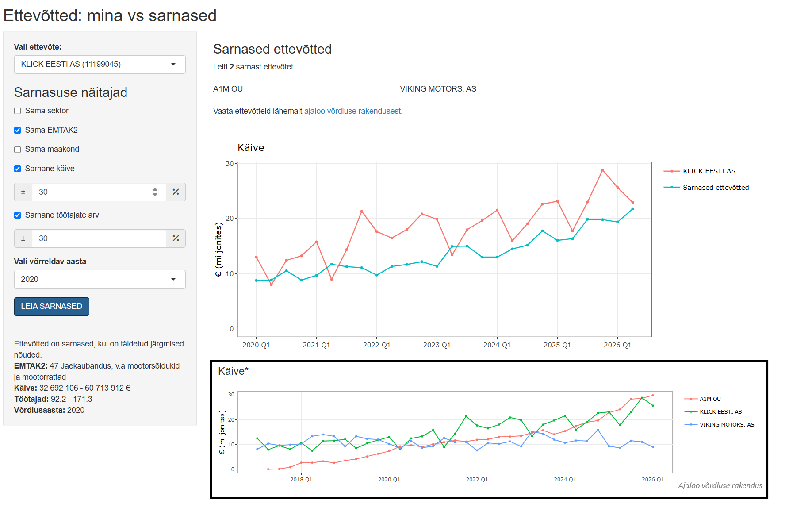Click the plus-minus icon beside töötajate arv input
Image resolution: width=812 pixels, height=523 pixels.
23,238
